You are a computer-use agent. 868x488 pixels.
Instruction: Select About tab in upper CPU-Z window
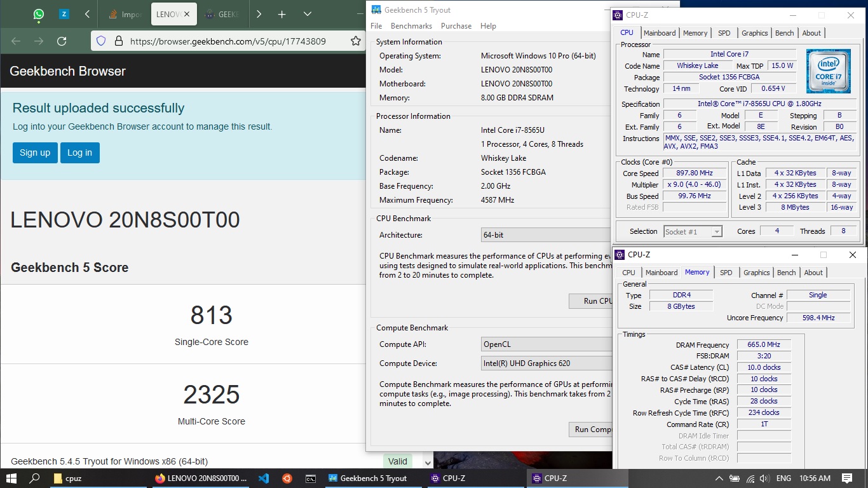coord(811,33)
